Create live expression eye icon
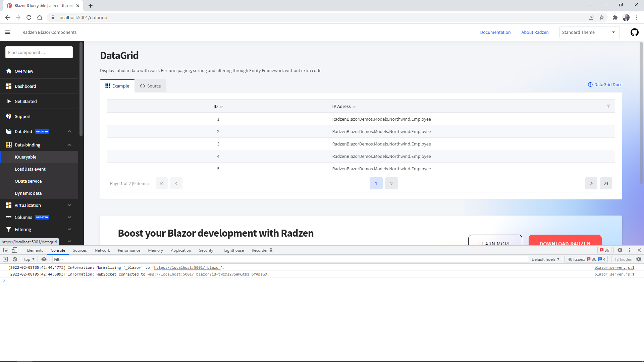Screen dimensions: 644x362 (x=44, y=259)
